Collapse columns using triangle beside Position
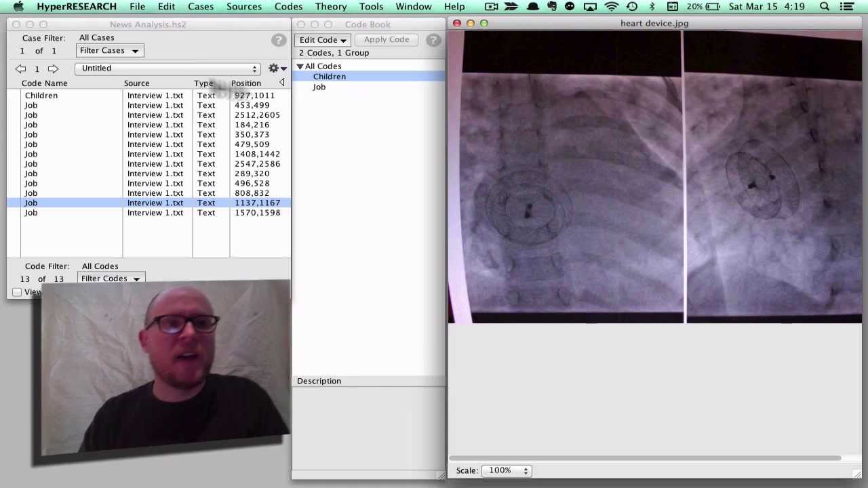Viewport: 868px width, 488px height. coord(282,83)
